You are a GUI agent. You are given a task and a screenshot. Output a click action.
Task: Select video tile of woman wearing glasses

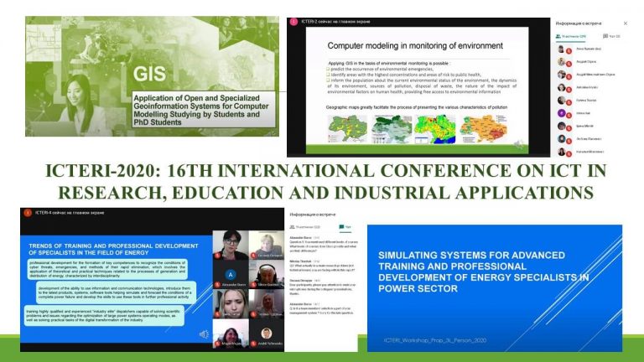point(231,245)
